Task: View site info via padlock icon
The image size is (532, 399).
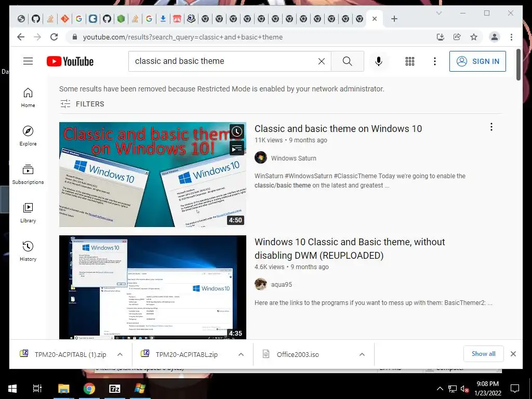Action: (x=75, y=37)
